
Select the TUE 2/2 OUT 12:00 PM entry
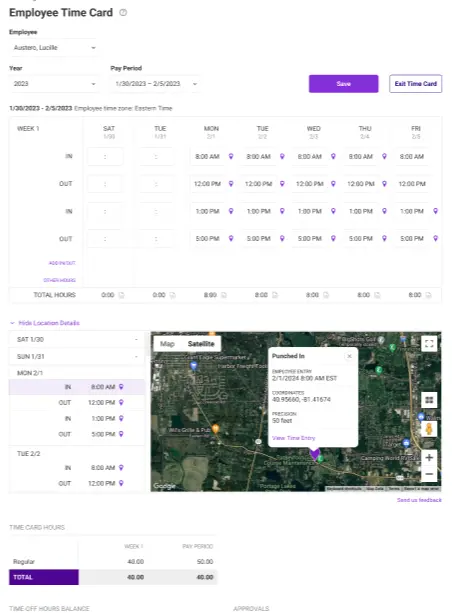tap(77, 484)
